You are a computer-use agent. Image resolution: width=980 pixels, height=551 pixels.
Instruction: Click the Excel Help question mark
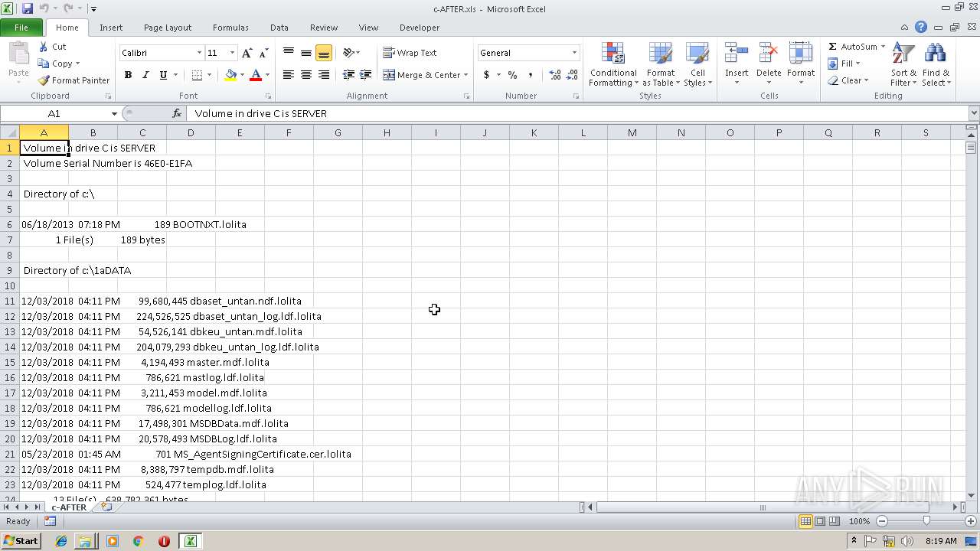[x=921, y=28]
